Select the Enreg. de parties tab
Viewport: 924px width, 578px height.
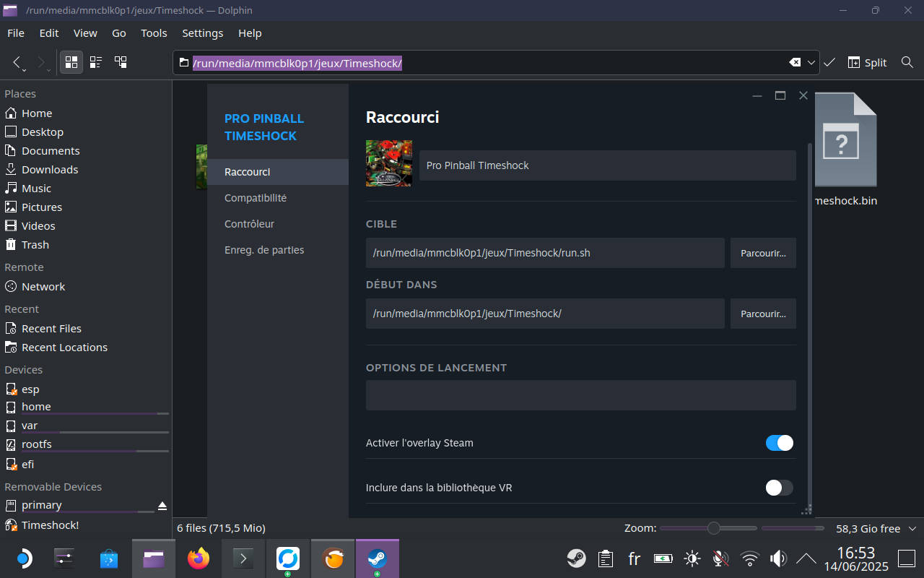(x=278, y=250)
